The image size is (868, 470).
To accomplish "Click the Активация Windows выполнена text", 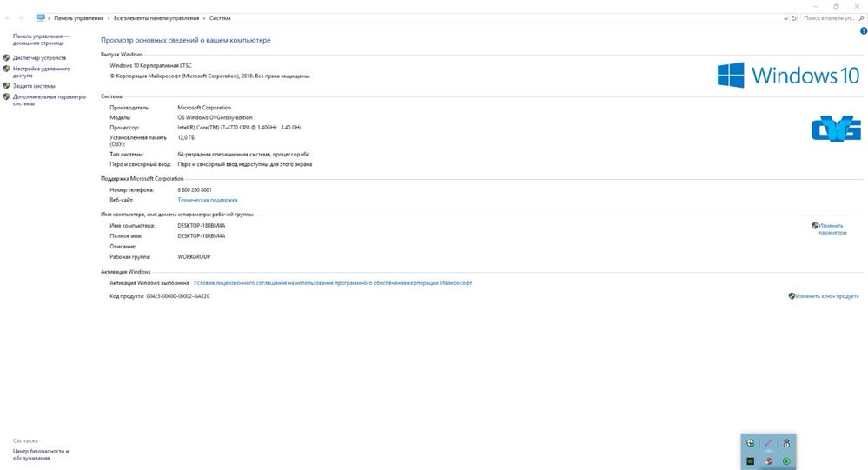I will 149,283.
